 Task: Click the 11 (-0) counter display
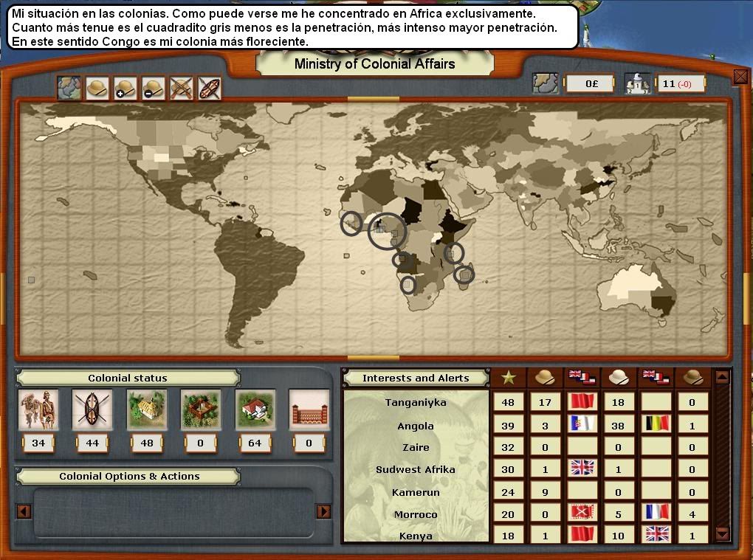click(x=680, y=84)
